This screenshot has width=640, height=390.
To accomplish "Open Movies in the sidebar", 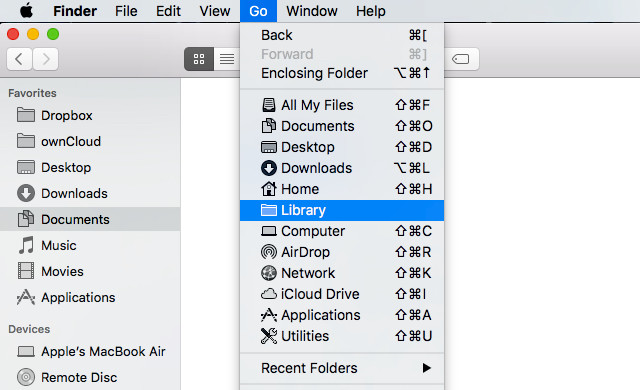I will (90, 271).
